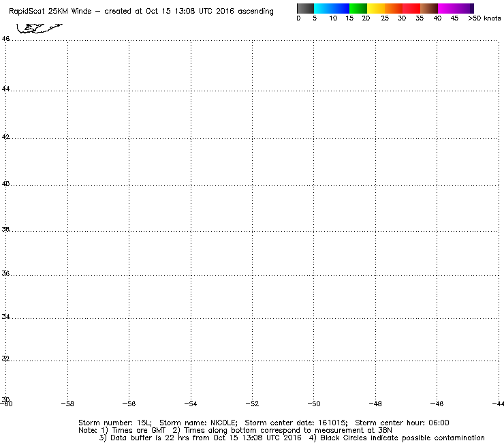The image size is (504, 443).
Task: Click legend tick label '25'
Action: pyautogui.click(x=385, y=18)
